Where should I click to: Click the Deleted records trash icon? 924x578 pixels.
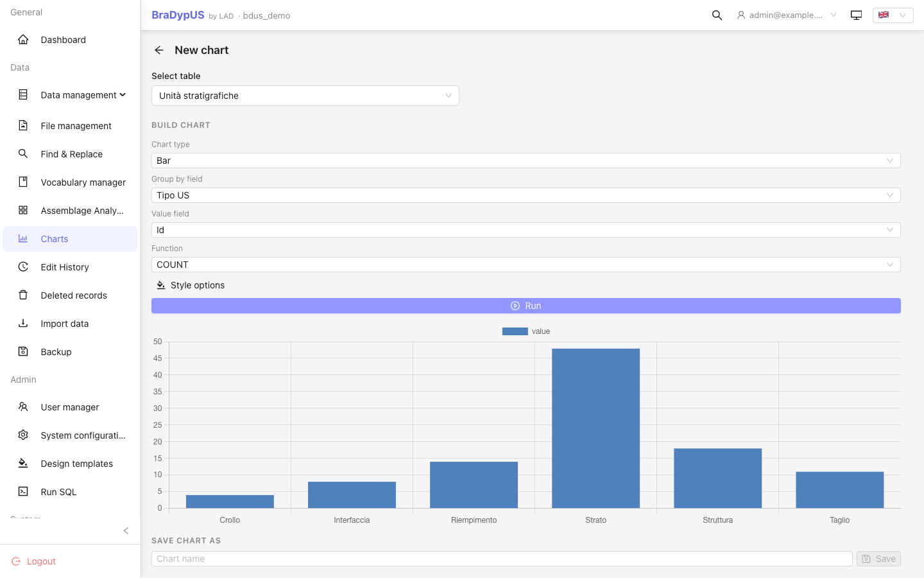(x=23, y=295)
